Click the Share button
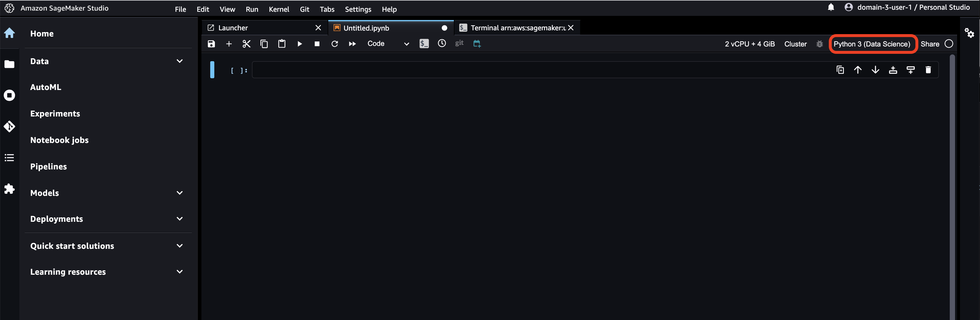 (x=930, y=44)
